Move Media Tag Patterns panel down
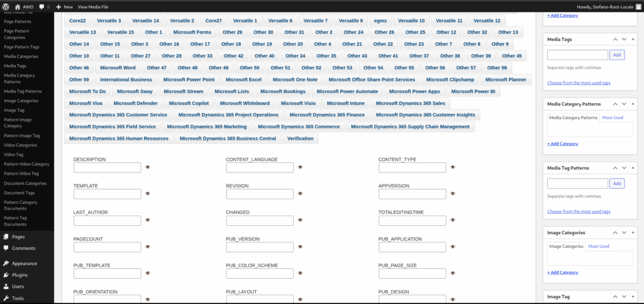This screenshot has width=644, height=304. coord(623,168)
